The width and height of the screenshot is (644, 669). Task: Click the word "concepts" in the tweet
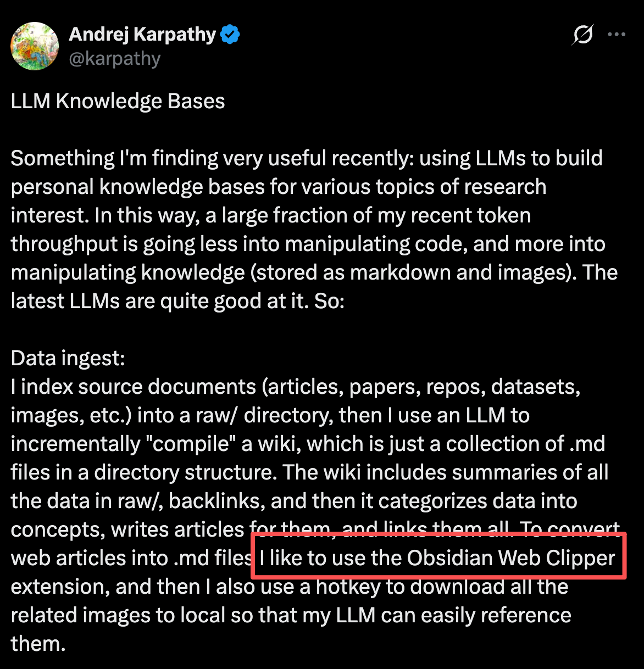(x=57, y=529)
